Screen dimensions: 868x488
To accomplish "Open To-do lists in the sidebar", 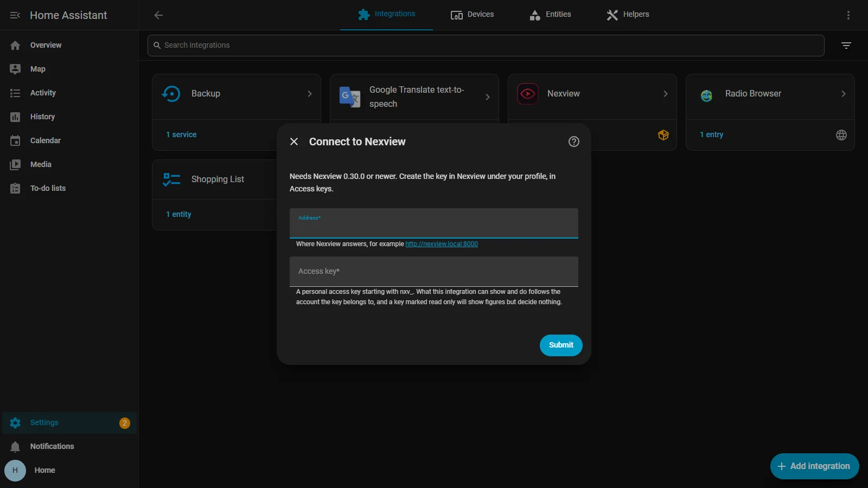I will [69, 188].
